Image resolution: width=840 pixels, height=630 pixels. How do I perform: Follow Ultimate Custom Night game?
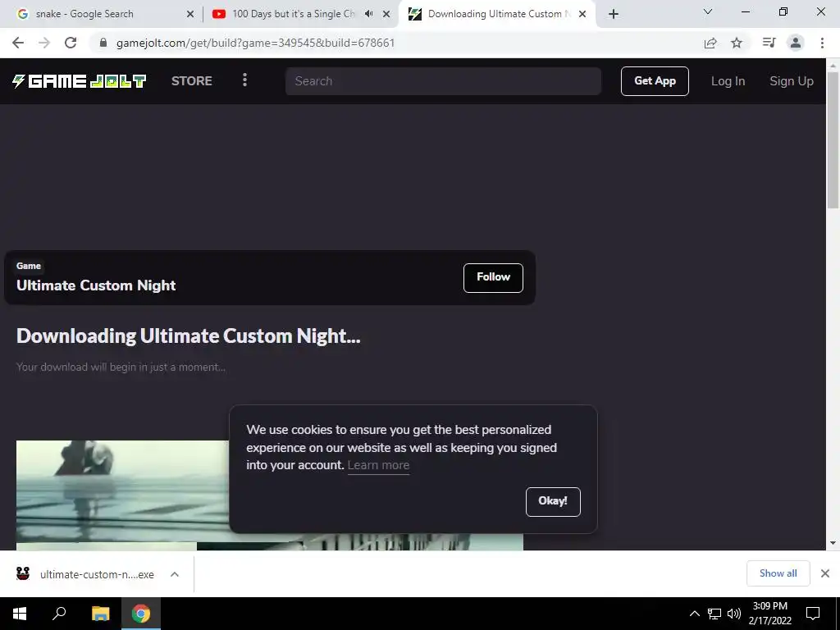click(x=493, y=277)
